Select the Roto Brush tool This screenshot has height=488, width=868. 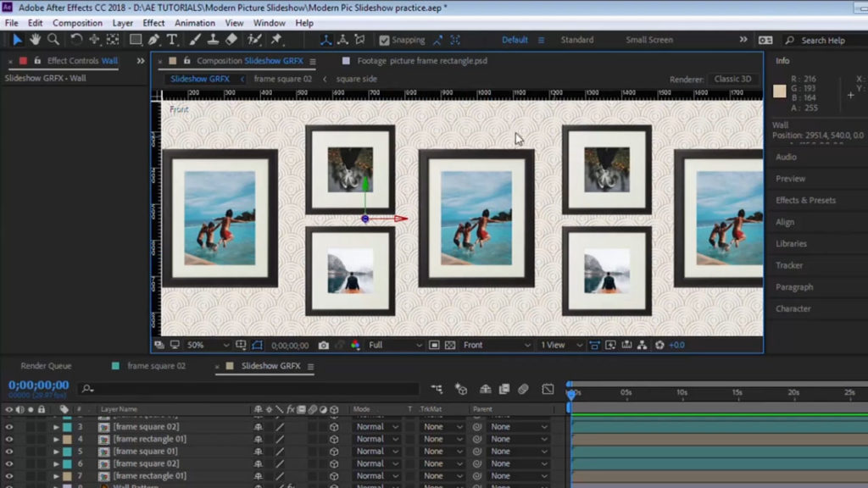coord(254,40)
